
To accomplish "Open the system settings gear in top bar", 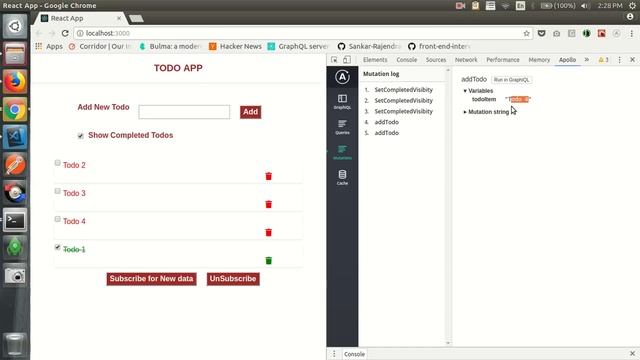I will 632,5.
